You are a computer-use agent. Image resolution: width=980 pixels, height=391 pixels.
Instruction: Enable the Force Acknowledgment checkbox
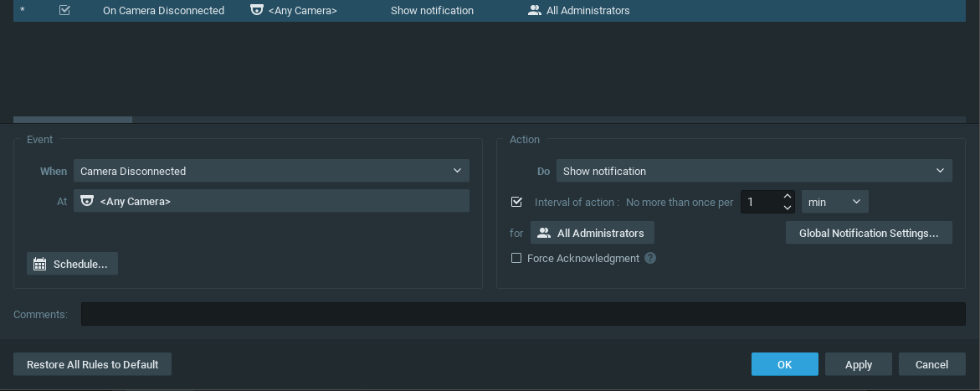pos(516,258)
